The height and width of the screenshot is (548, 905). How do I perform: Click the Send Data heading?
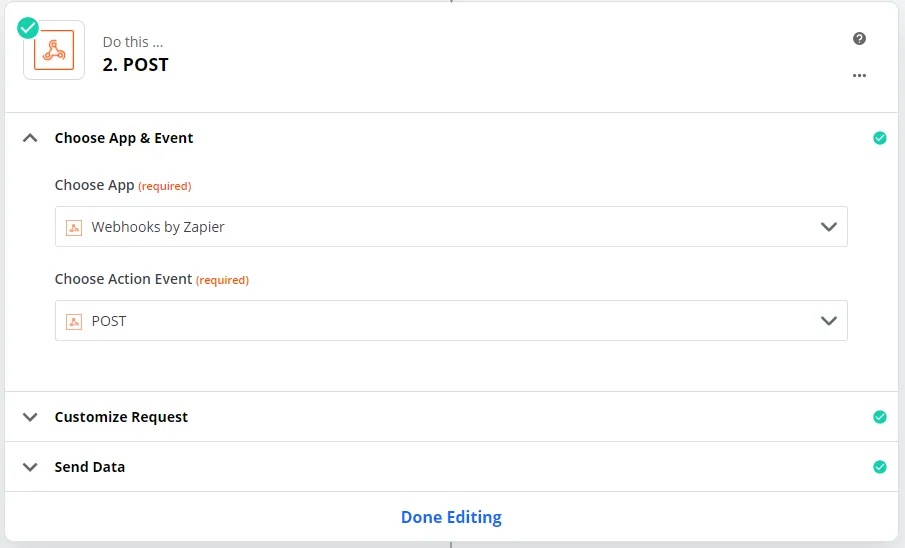[89, 467]
